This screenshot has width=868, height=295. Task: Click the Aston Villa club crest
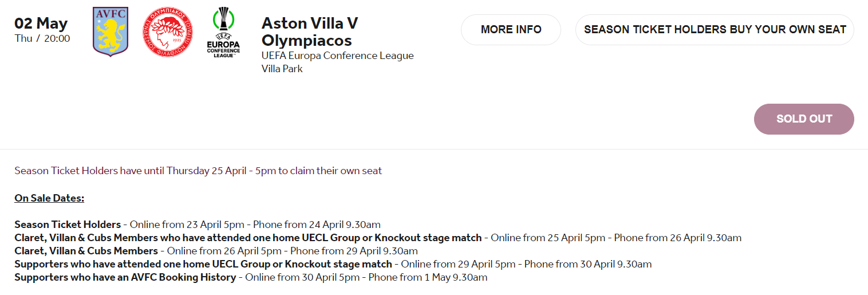click(x=111, y=32)
